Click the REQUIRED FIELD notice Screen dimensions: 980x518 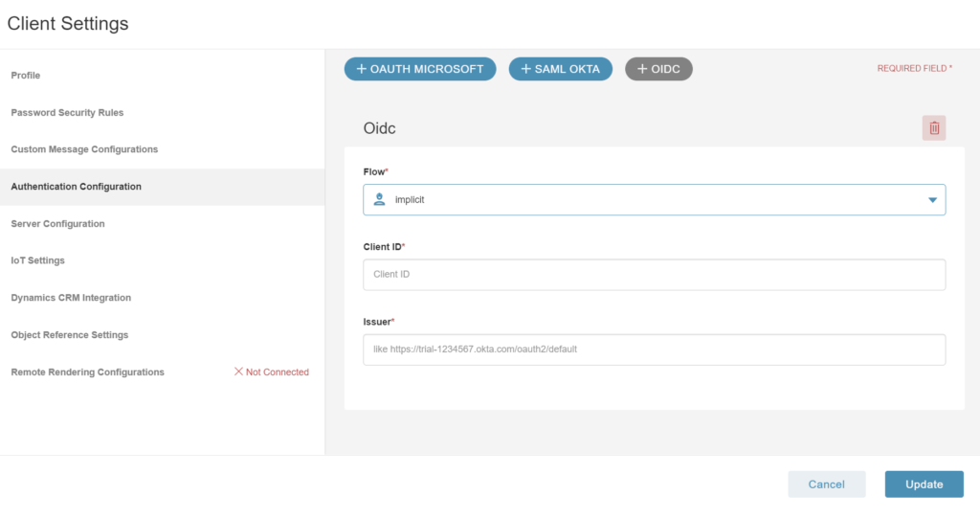(x=914, y=68)
